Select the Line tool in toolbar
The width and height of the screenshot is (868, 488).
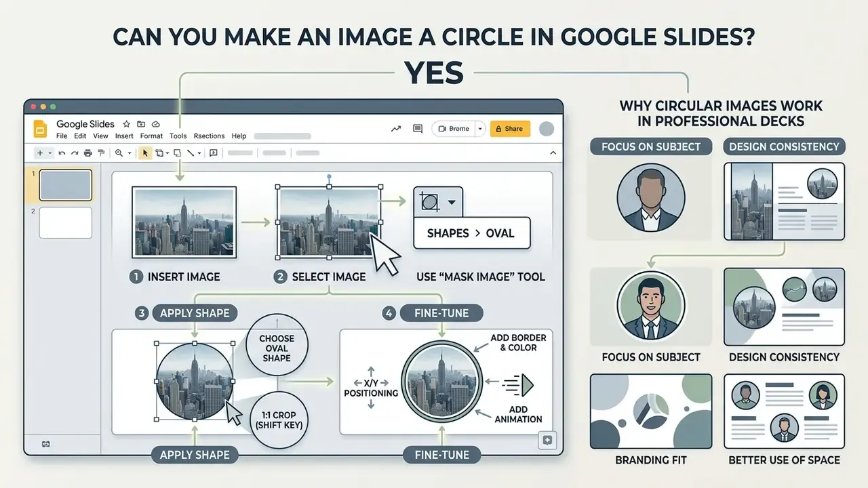[x=190, y=153]
